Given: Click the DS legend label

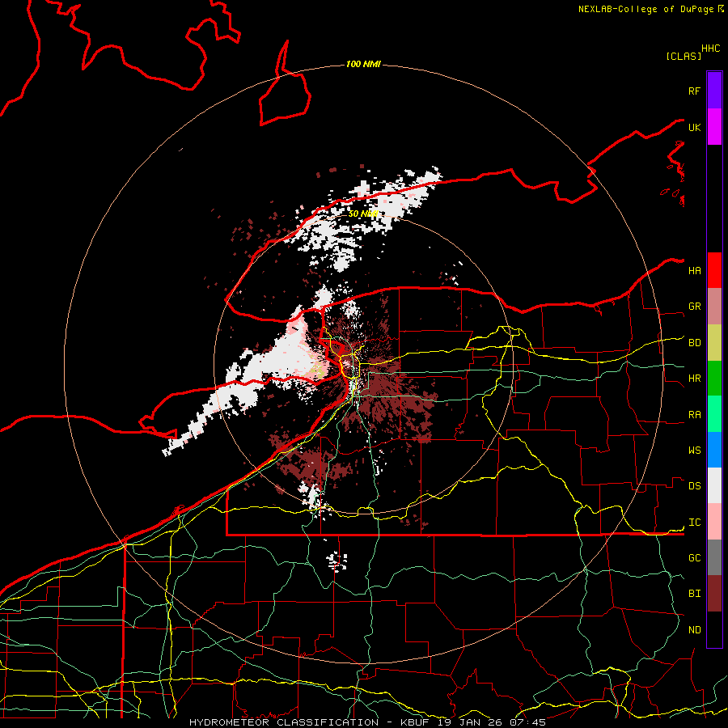Looking at the screenshot, I should click(x=694, y=486).
